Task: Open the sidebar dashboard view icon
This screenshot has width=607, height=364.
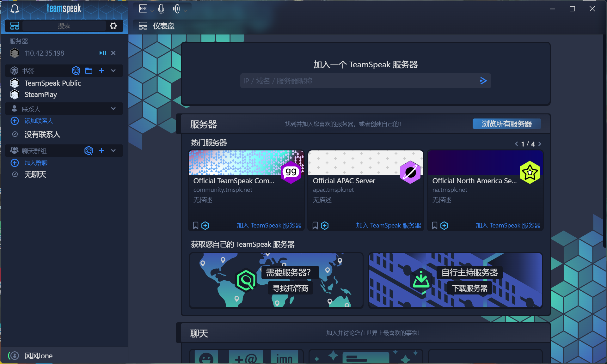Action: click(x=15, y=26)
